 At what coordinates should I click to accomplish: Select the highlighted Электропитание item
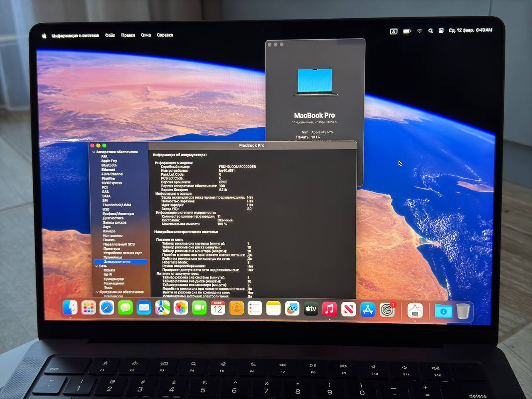(121, 262)
